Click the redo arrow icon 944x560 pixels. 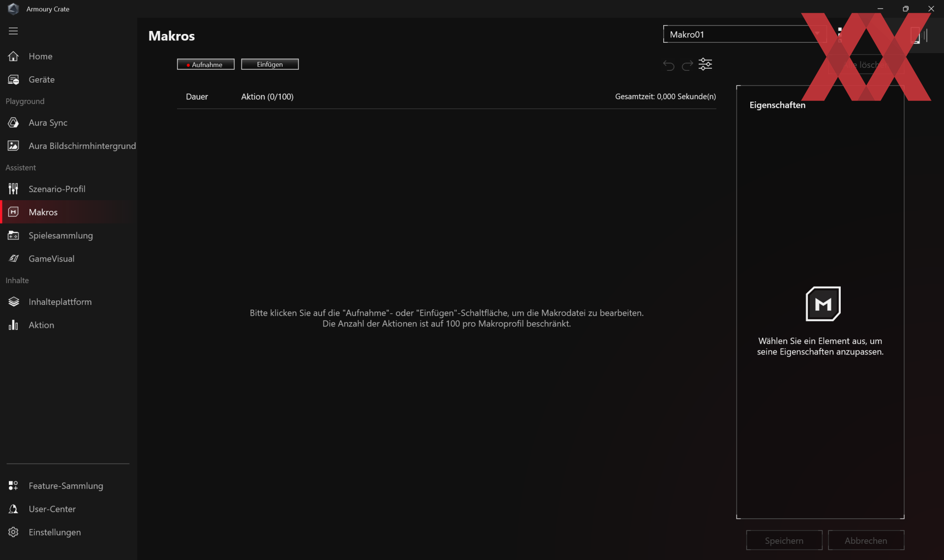click(687, 65)
